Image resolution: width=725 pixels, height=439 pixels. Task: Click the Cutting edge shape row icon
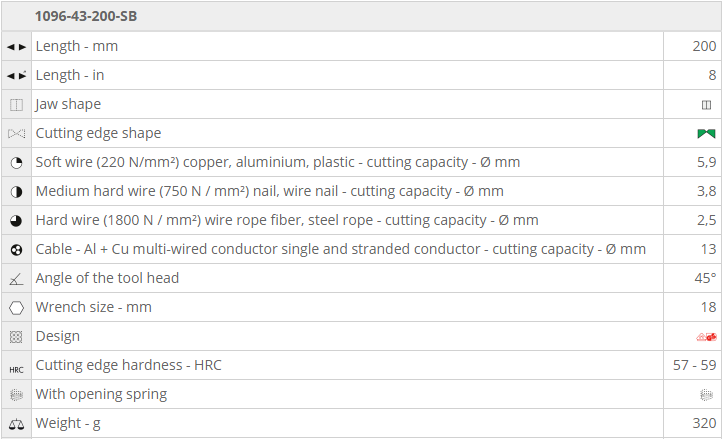pos(16,134)
